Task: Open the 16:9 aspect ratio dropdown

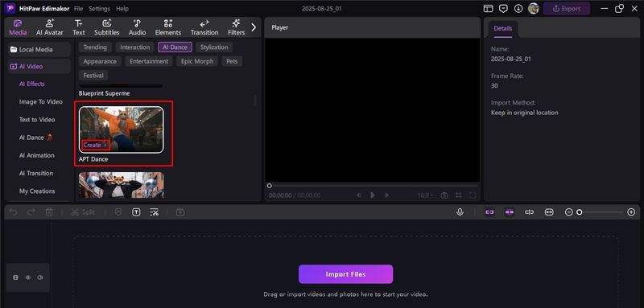Action: 426,195
